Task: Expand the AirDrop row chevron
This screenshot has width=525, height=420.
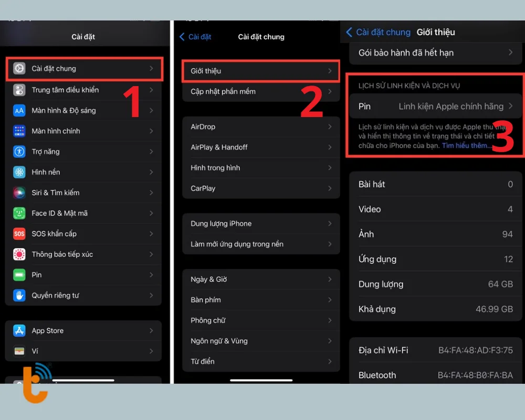Action: coord(330,127)
